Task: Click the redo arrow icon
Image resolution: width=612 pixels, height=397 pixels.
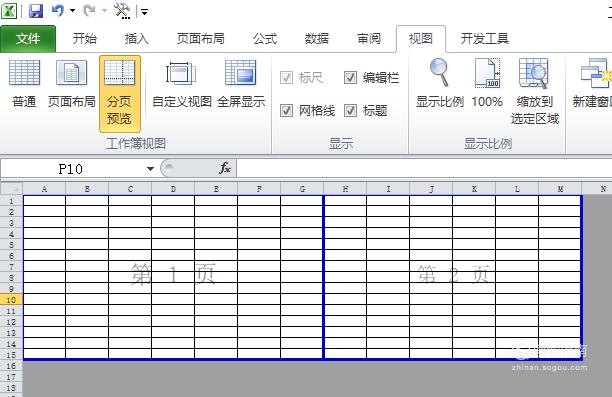Action: pos(89,11)
